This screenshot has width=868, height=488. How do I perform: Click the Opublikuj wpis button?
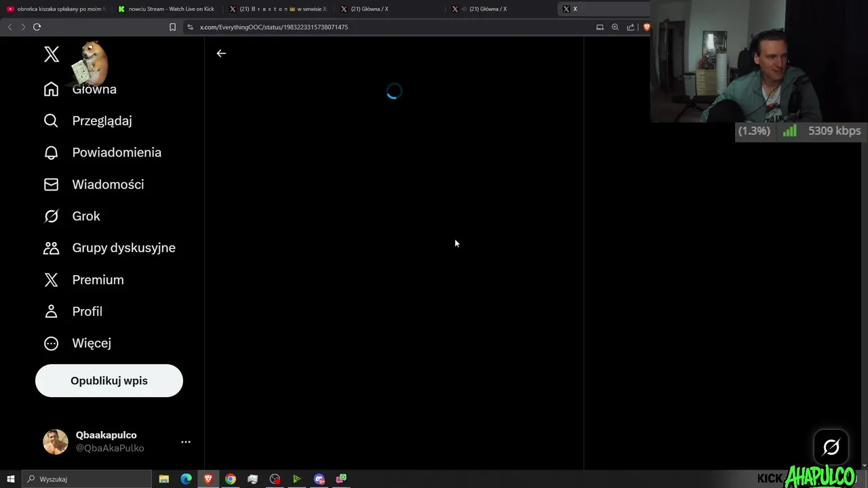click(109, 381)
